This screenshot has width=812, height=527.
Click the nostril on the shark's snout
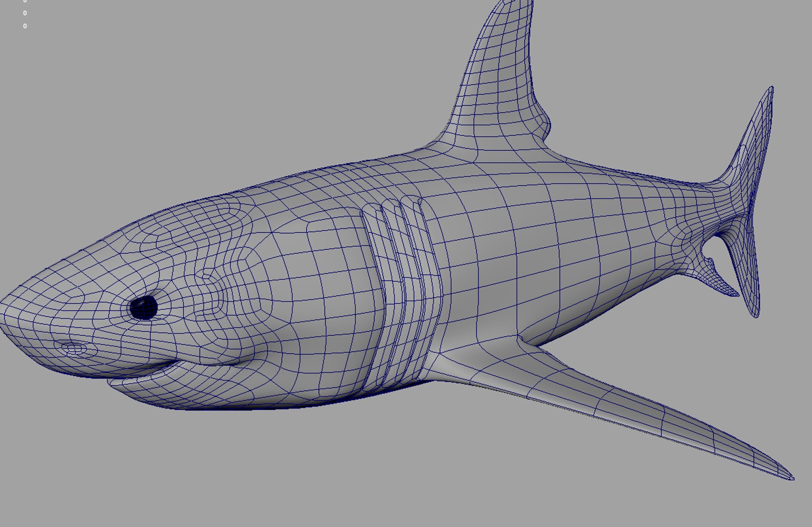[x=74, y=349]
